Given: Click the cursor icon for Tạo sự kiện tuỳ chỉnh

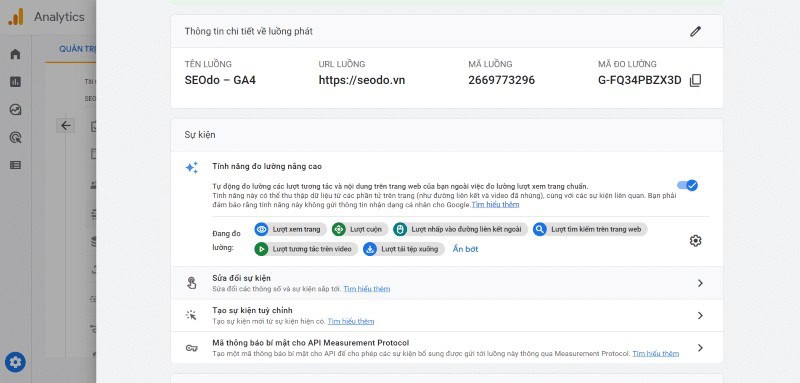Looking at the screenshot, I should [191, 315].
